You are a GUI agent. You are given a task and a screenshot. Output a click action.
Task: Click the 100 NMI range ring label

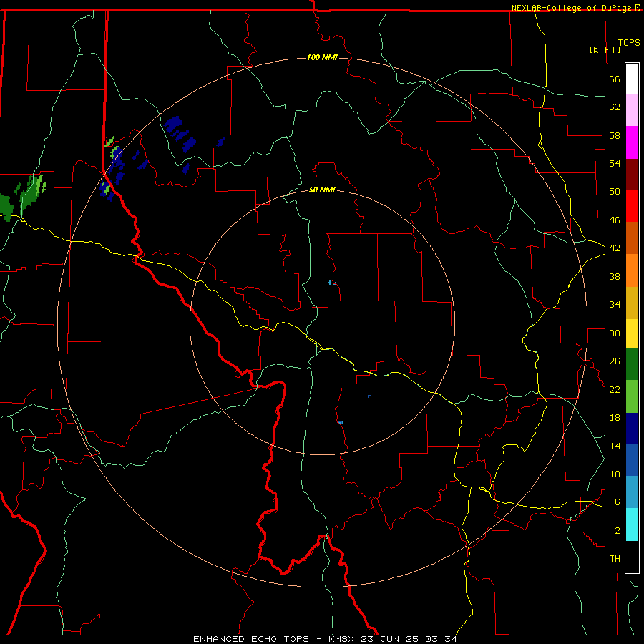tap(322, 57)
